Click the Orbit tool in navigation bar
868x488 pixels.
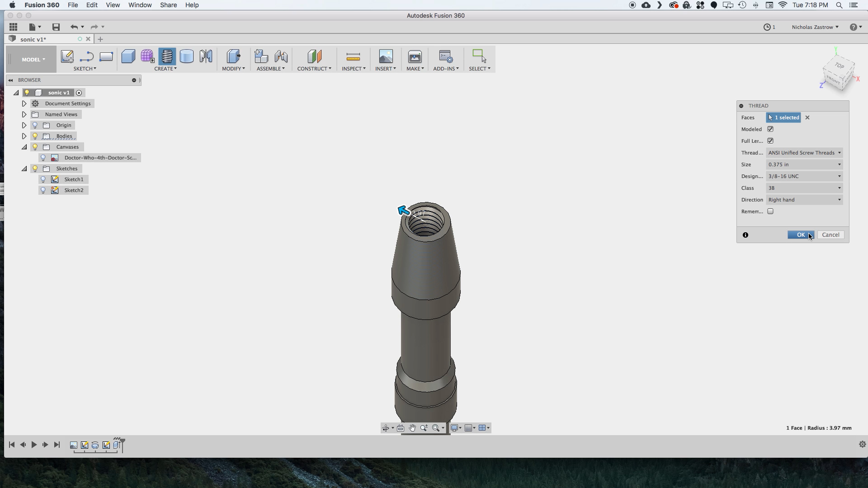coord(386,428)
